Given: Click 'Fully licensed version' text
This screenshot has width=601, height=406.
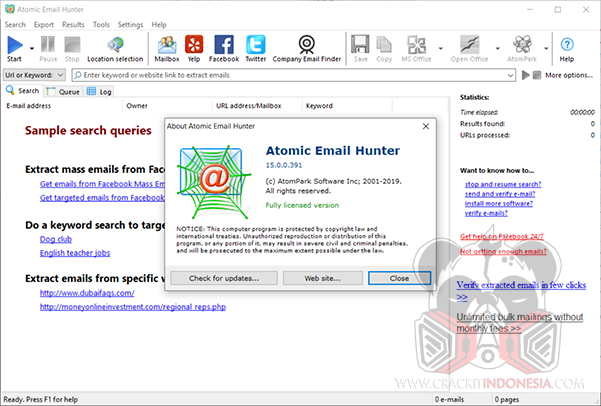Looking at the screenshot, I should click(302, 205).
